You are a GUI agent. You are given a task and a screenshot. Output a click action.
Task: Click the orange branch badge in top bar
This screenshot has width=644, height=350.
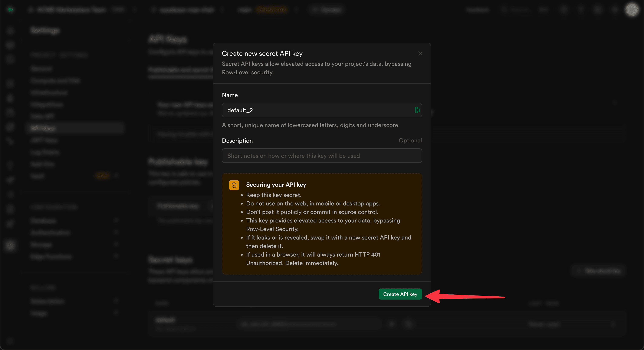click(x=272, y=10)
